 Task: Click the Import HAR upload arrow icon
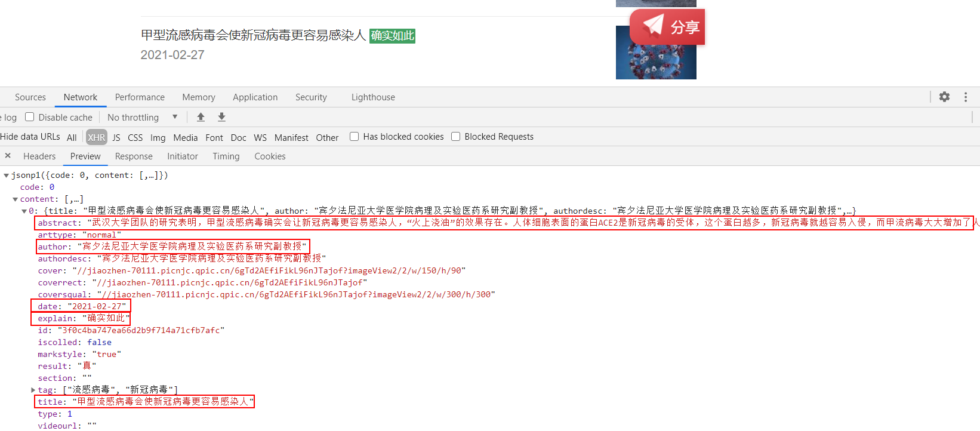[201, 117]
